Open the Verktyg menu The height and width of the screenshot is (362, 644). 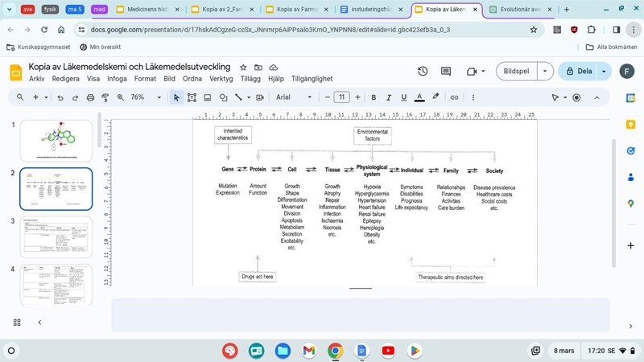(221, 79)
